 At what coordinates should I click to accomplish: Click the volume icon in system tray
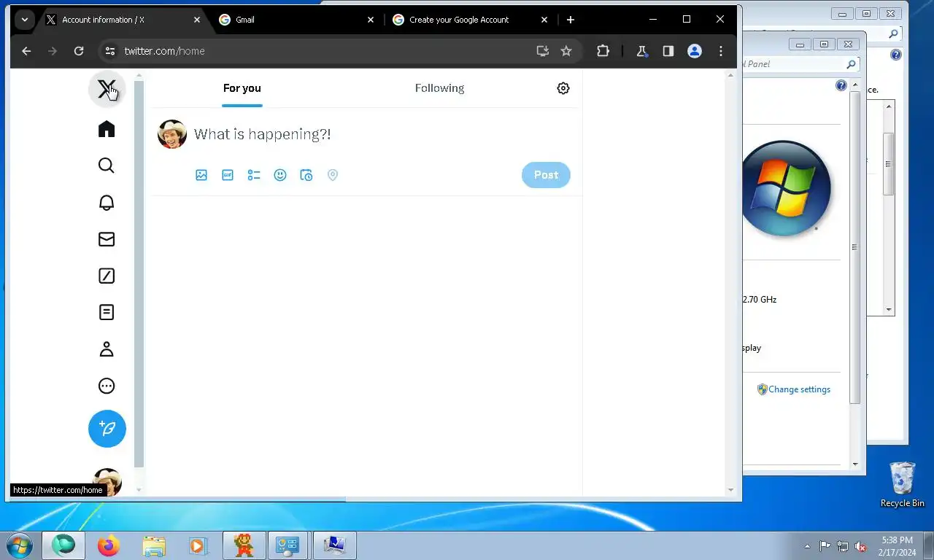click(x=861, y=546)
